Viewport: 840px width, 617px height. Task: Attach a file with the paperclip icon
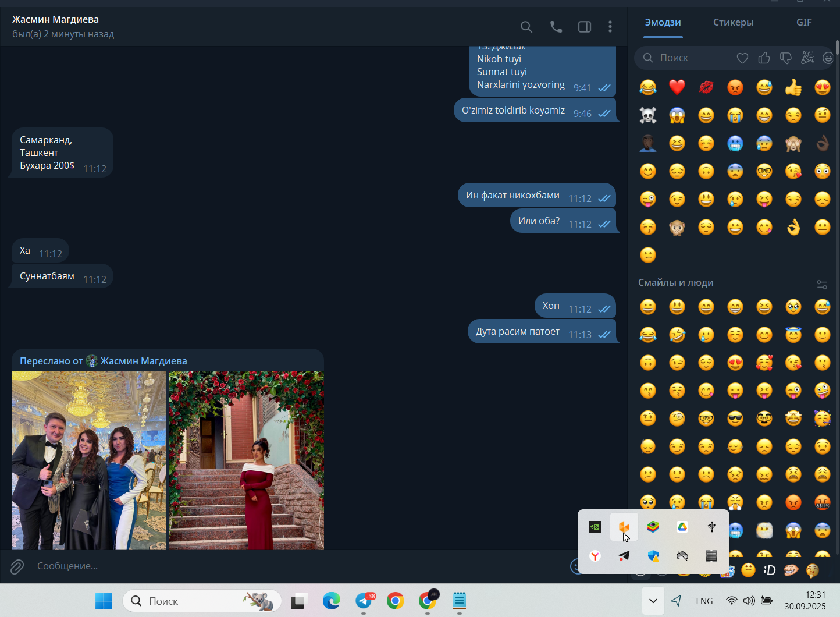[17, 566]
